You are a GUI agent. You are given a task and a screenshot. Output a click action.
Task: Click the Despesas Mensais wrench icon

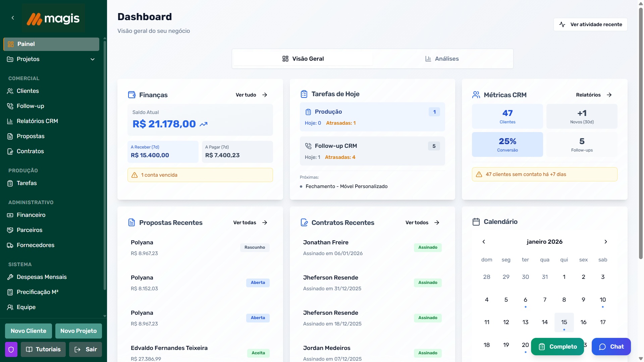(x=10, y=277)
